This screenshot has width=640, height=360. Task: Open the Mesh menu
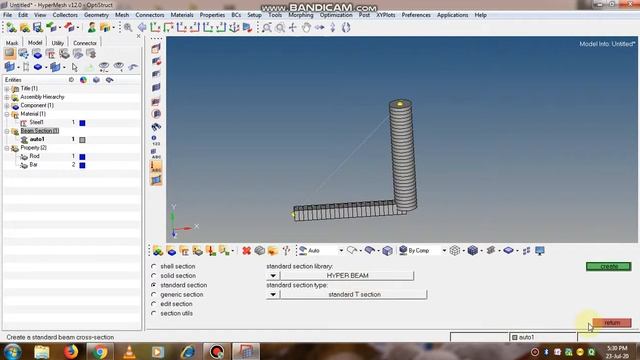122,15
